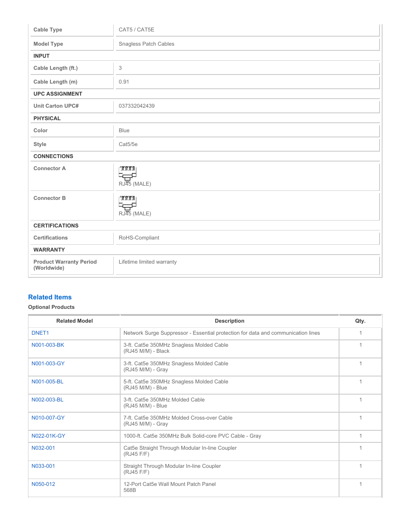The image size is (411, 532).
Task: Select the N033-001 Straight Through Modular Coupler description
Action: tap(172, 469)
